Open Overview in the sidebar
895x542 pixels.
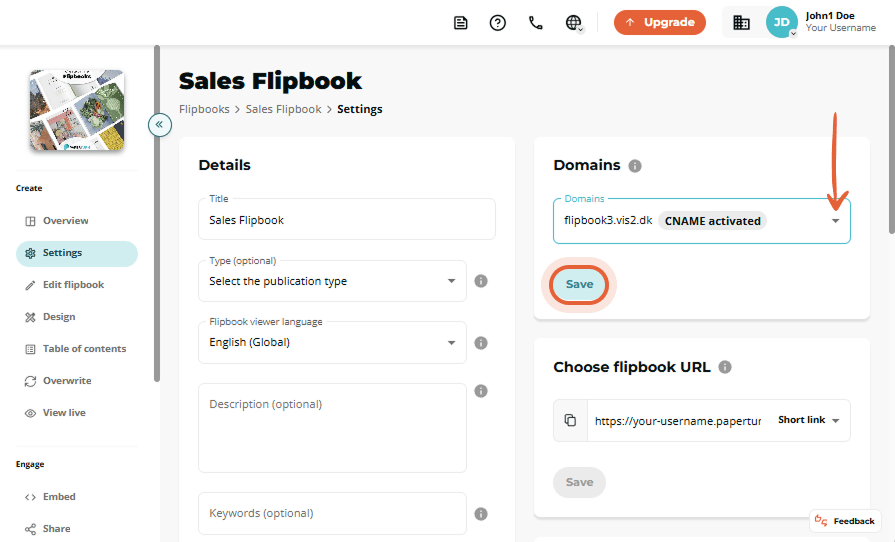pyautogui.click(x=76, y=221)
